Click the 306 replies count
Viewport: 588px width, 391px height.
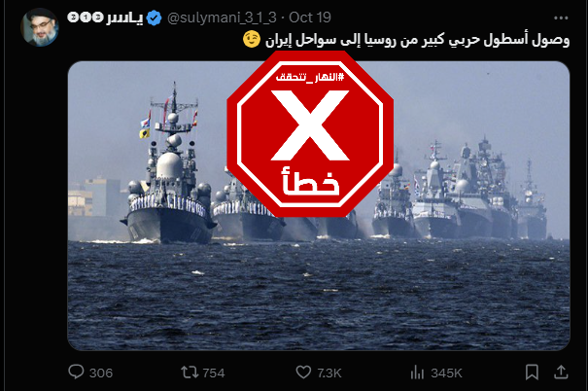101,373
